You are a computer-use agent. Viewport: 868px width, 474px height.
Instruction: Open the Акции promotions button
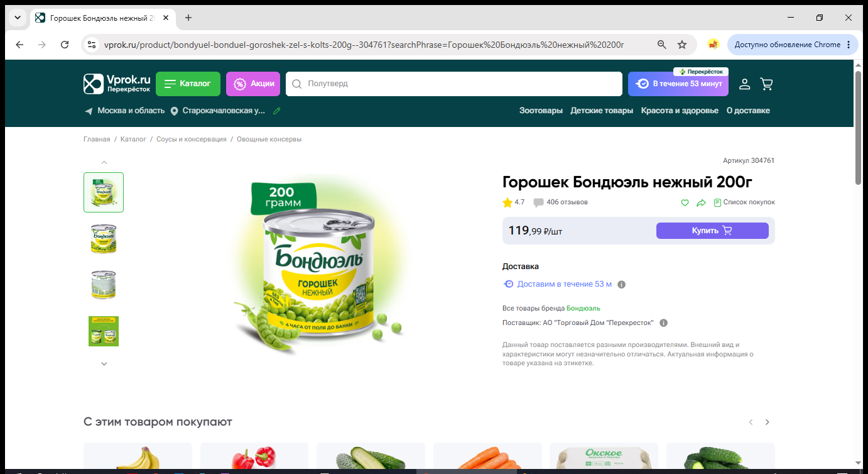coord(253,84)
